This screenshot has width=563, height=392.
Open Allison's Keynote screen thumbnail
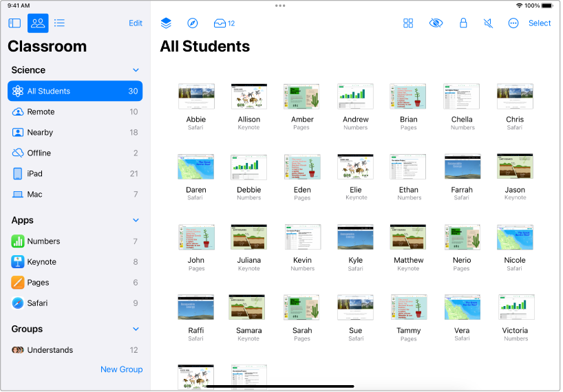(249, 96)
